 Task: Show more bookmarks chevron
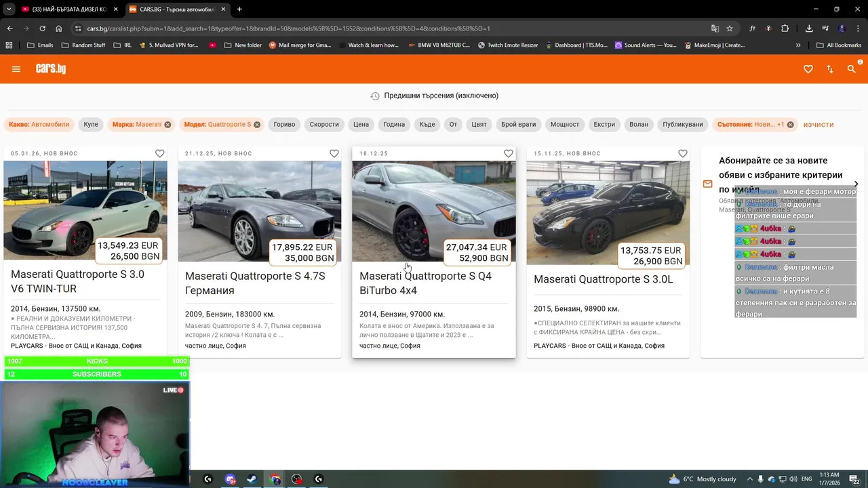pos(798,45)
